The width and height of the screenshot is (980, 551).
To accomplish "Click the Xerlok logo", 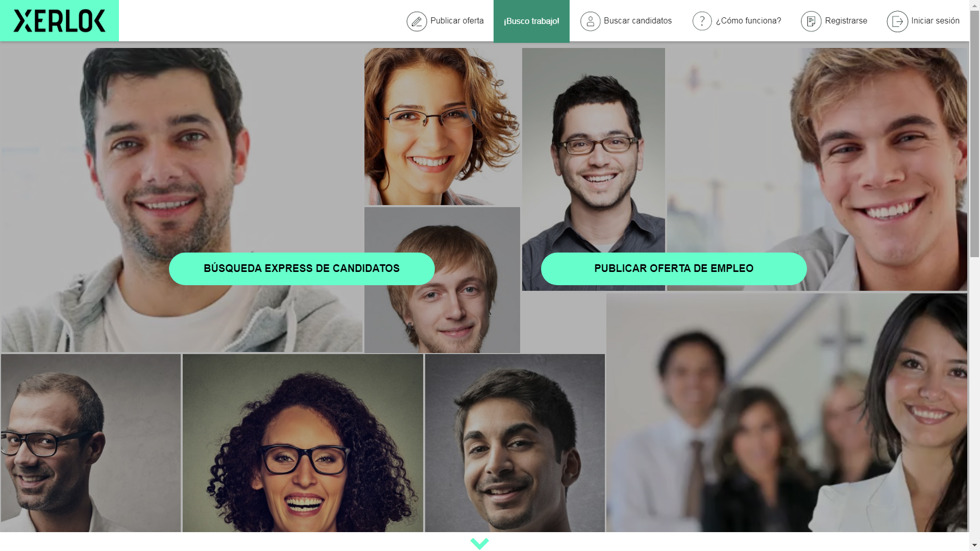I will pos(59,21).
